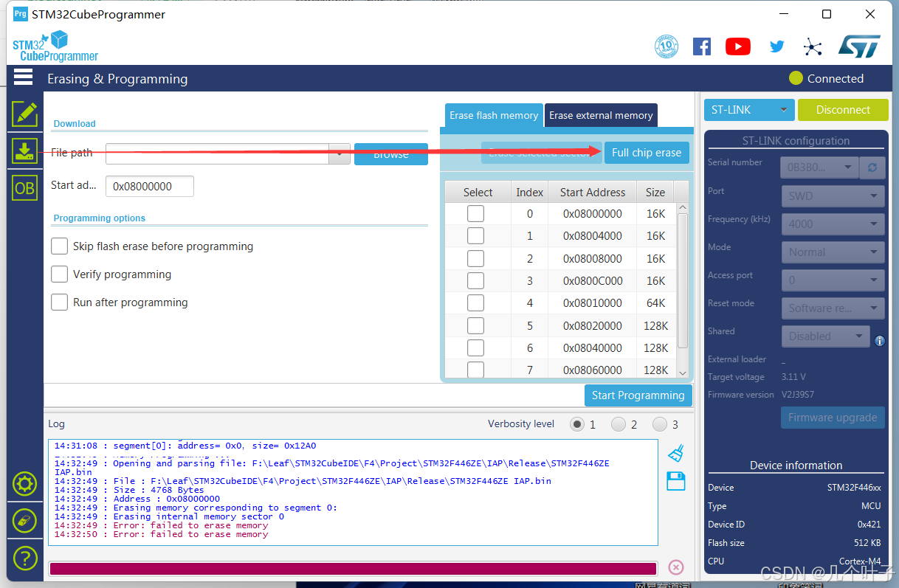This screenshot has height=588, width=899.
Task: Click the Shared info icon
Action: pyautogui.click(x=880, y=341)
